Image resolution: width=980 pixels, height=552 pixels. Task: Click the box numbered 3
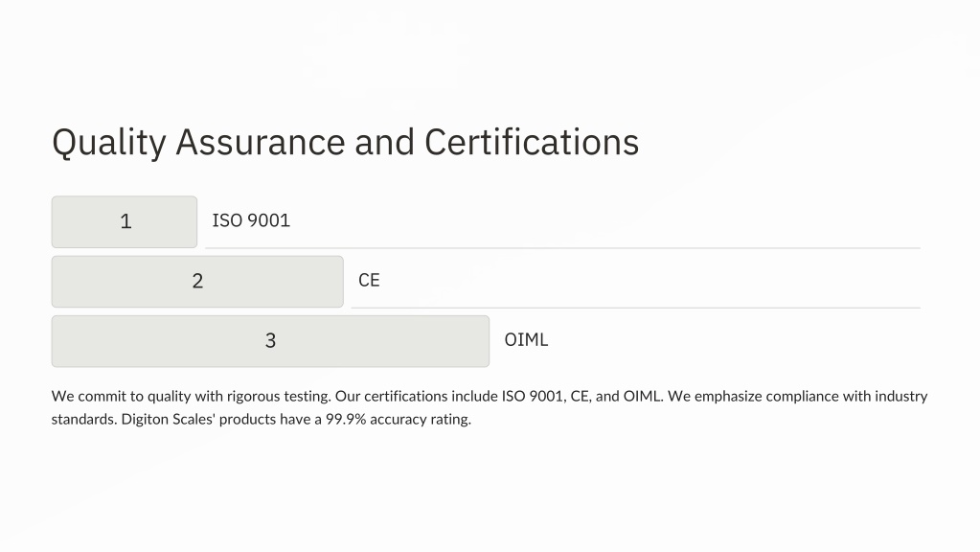[x=270, y=341]
